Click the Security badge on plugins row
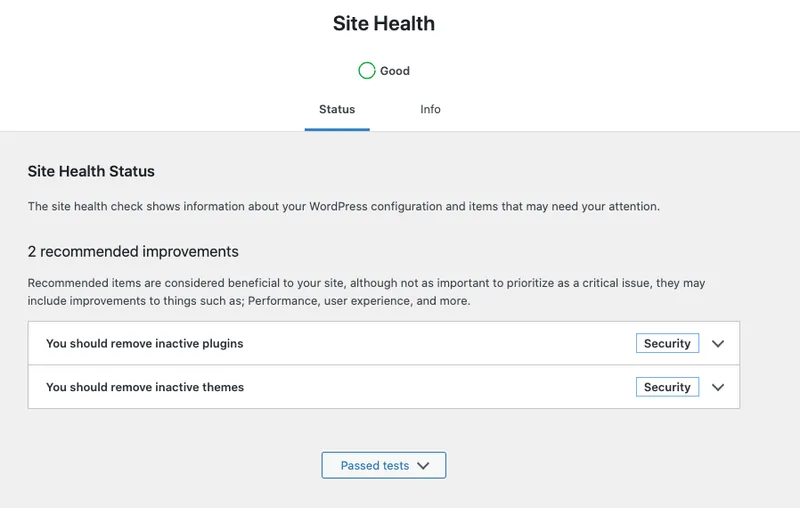 click(667, 343)
